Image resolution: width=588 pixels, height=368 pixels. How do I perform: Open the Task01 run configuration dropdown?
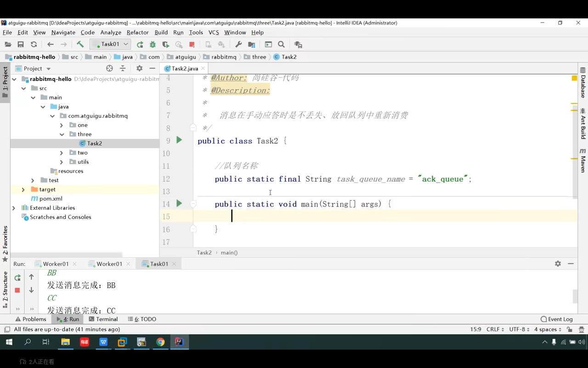(x=110, y=44)
